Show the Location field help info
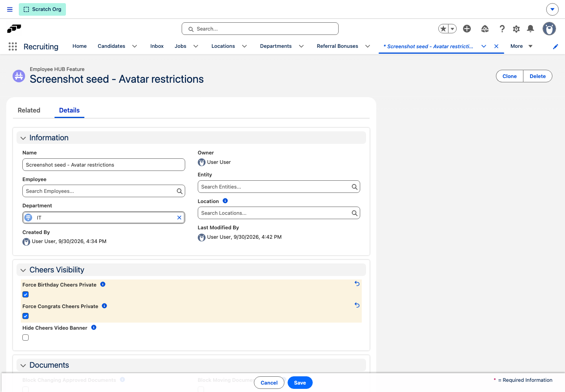 tap(225, 201)
